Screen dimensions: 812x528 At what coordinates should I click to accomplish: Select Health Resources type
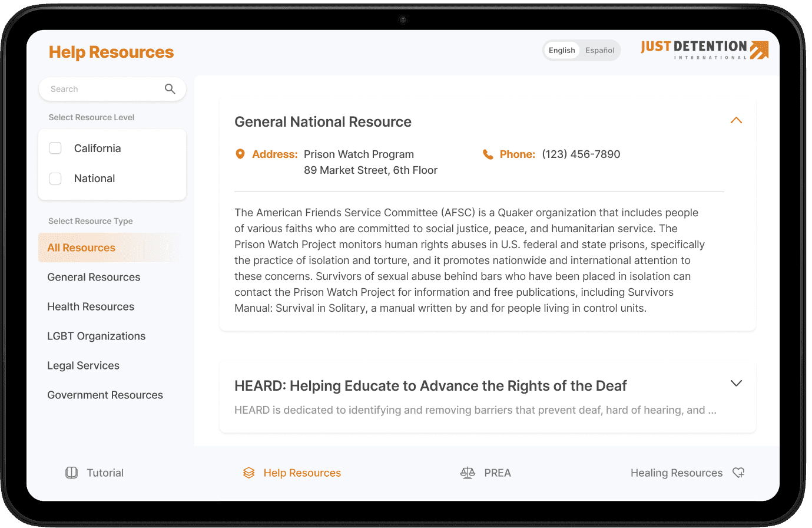91,306
